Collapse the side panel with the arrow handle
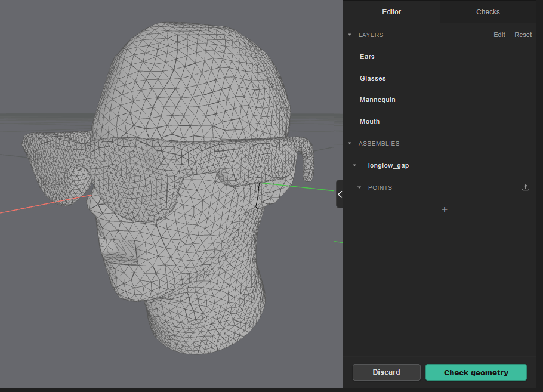The image size is (543, 392). click(x=340, y=195)
